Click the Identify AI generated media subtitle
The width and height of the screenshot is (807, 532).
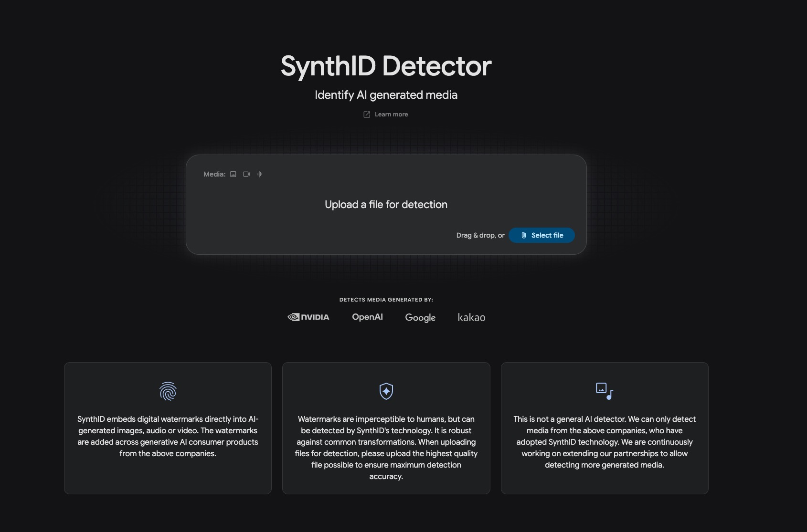coord(386,95)
